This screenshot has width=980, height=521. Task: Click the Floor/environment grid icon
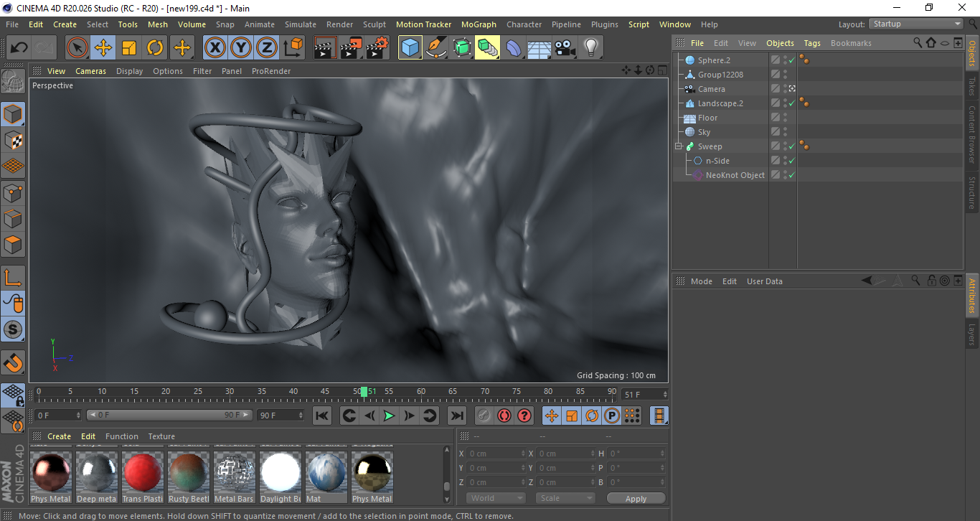click(540, 48)
